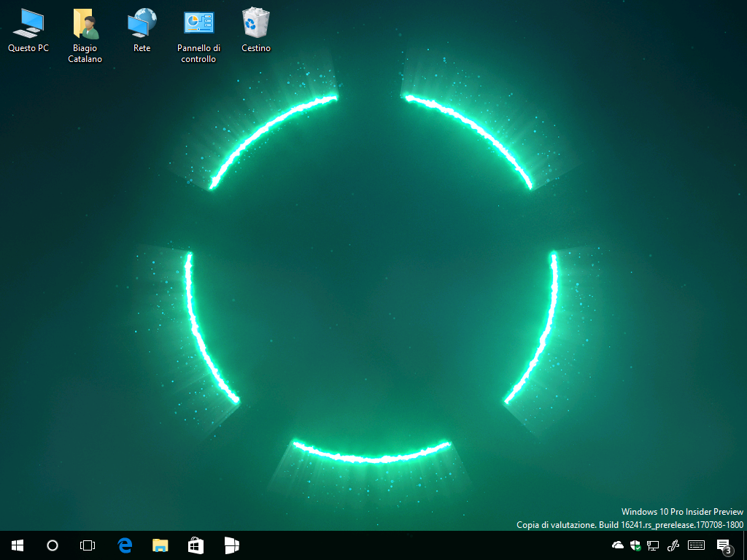
Task: Show network status from the tray icon
Action: [653, 545]
